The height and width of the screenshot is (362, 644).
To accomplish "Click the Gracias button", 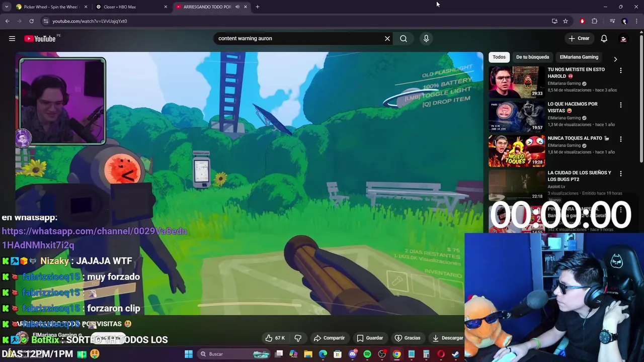I will pyautogui.click(x=408, y=338).
